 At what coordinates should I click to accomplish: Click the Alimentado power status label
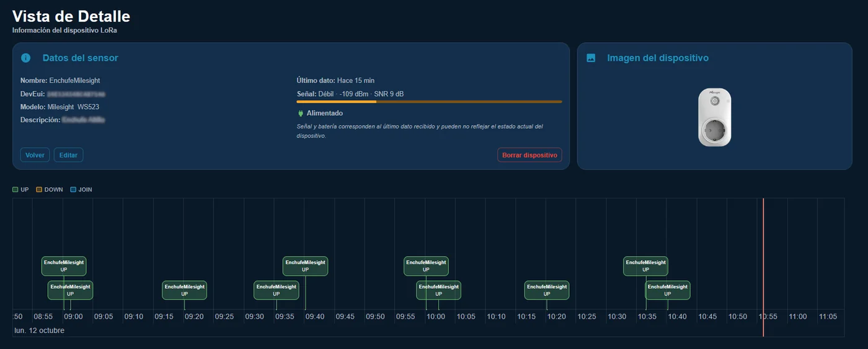click(325, 113)
